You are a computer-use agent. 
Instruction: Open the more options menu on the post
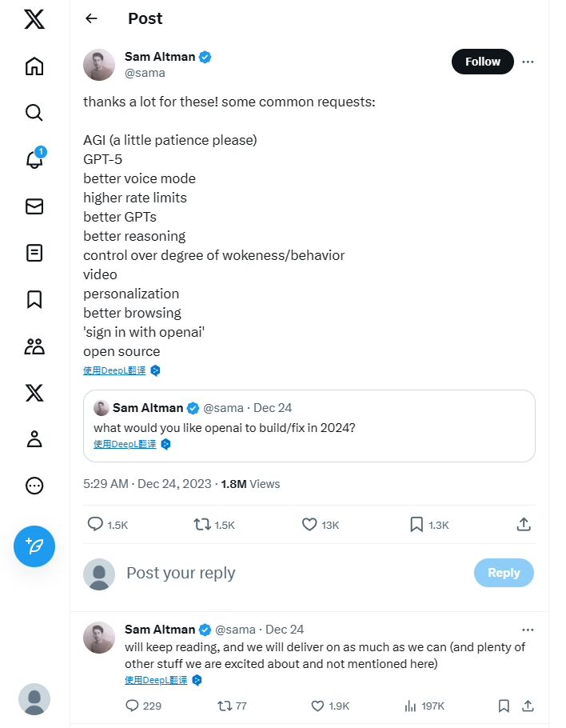528,62
